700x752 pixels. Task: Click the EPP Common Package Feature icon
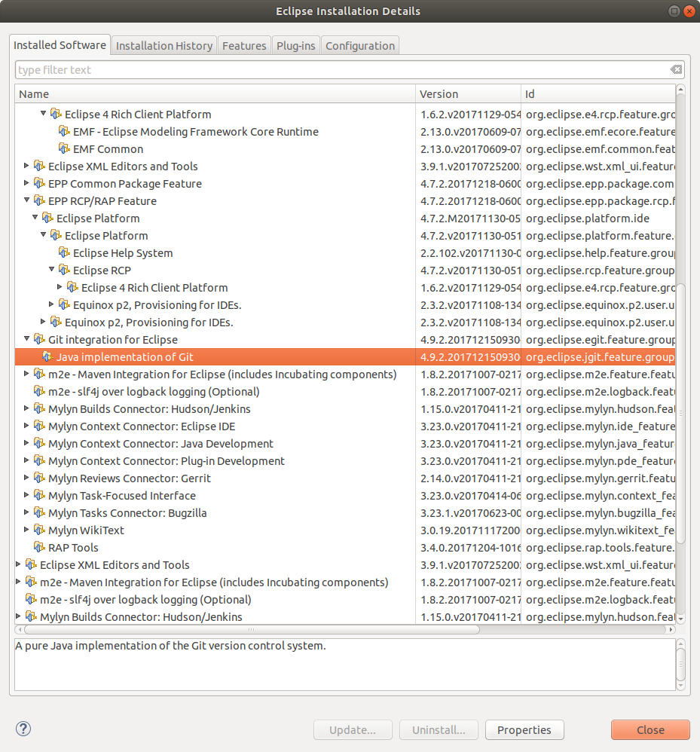pos(39,183)
